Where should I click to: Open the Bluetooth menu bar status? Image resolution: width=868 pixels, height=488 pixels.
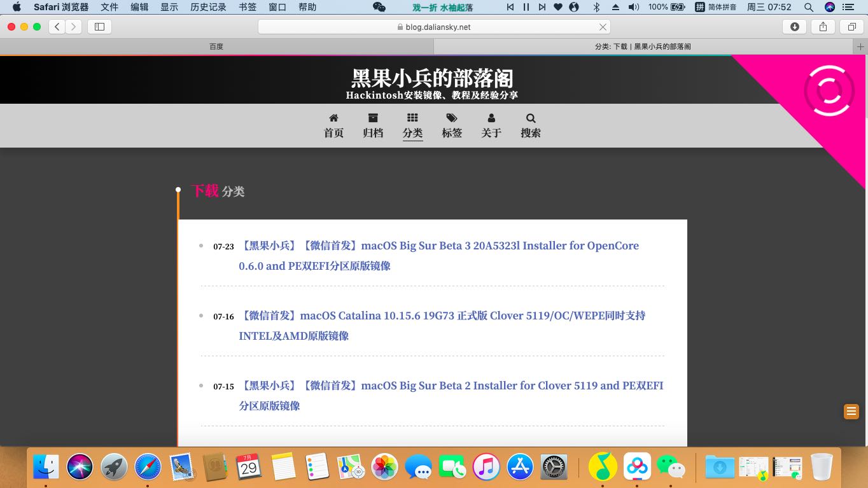click(x=596, y=7)
